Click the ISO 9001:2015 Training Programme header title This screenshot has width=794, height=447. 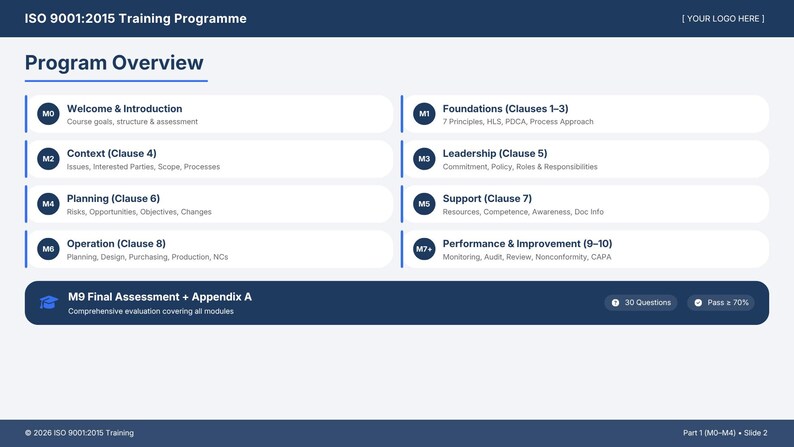(136, 19)
